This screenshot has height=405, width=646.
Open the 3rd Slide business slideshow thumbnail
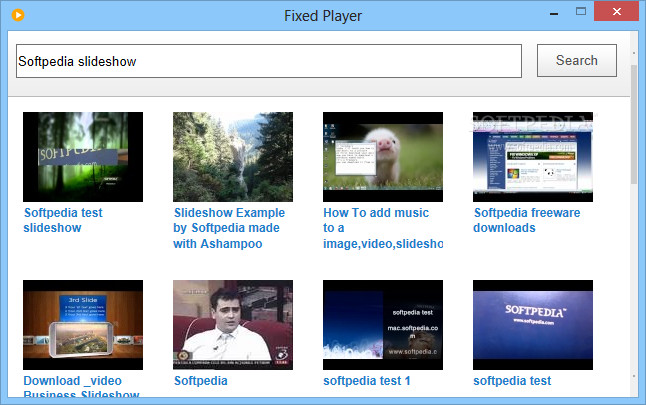(83, 325)
